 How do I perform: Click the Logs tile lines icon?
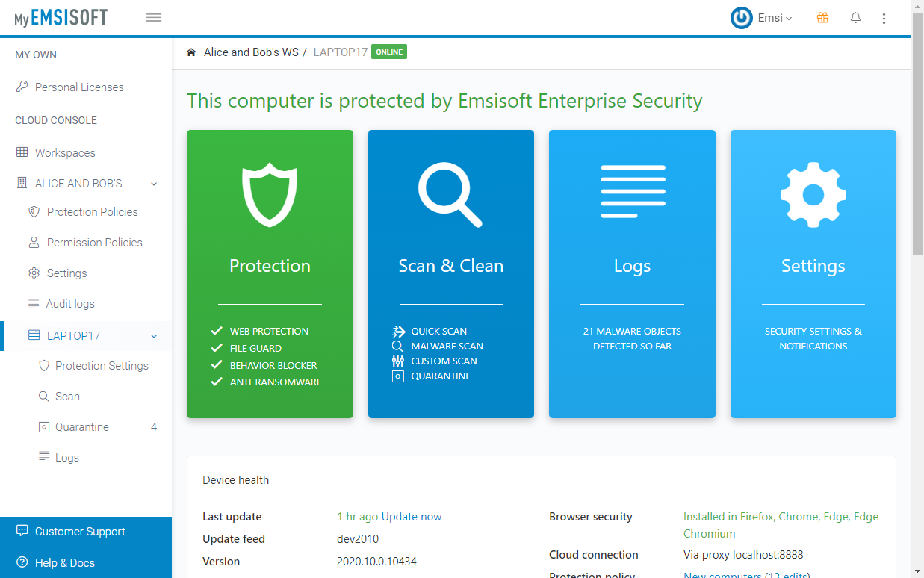click(633, 191)
